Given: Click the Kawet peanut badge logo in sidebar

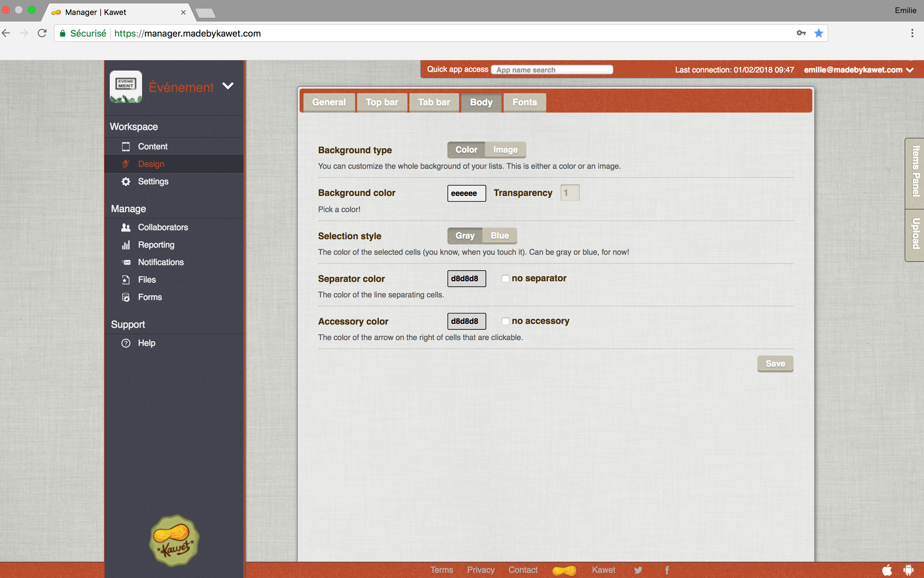Looking at the screenshot, I should 174,540.
